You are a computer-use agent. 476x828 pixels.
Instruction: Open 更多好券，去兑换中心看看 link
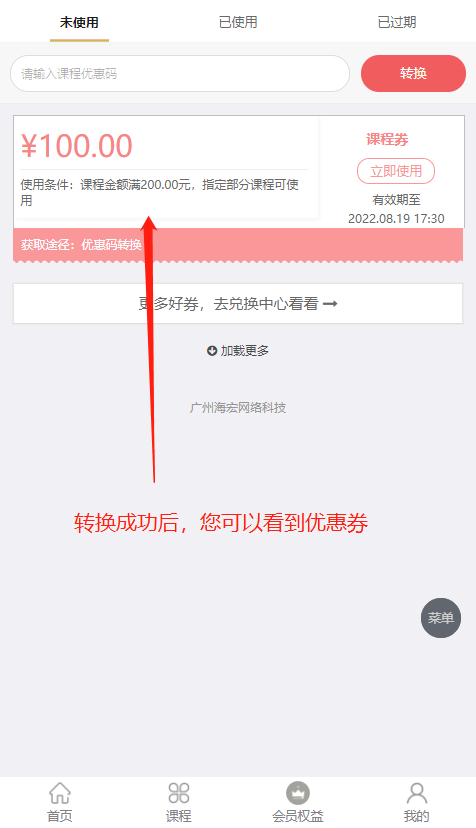[238, 304]
